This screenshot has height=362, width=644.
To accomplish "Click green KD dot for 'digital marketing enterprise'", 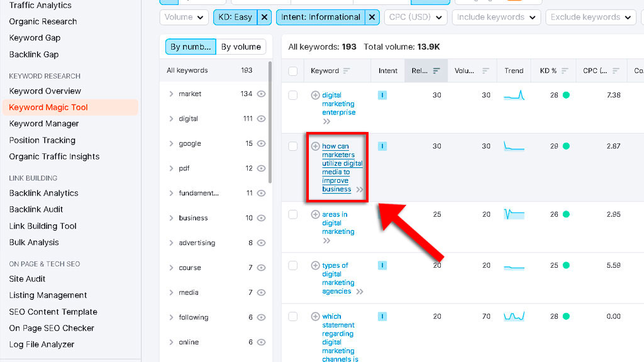I will (566, 96).
